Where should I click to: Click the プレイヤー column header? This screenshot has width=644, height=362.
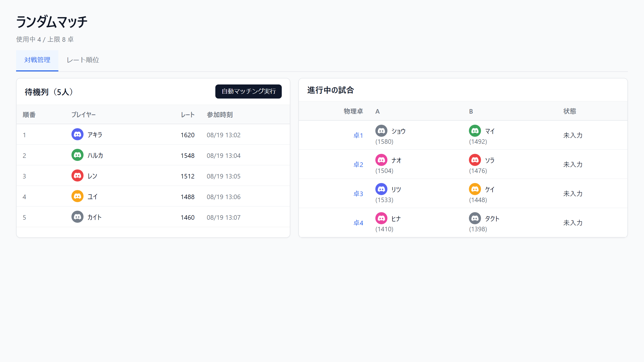[x=84, y=115]
